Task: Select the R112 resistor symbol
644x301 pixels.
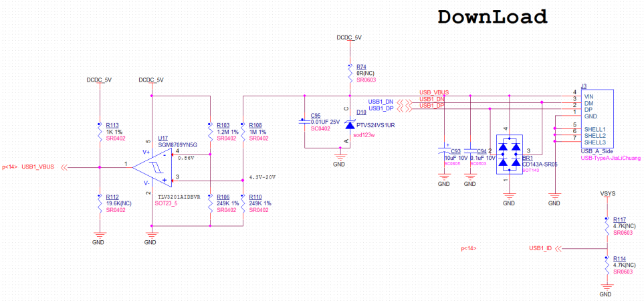Action: [100, 203]
